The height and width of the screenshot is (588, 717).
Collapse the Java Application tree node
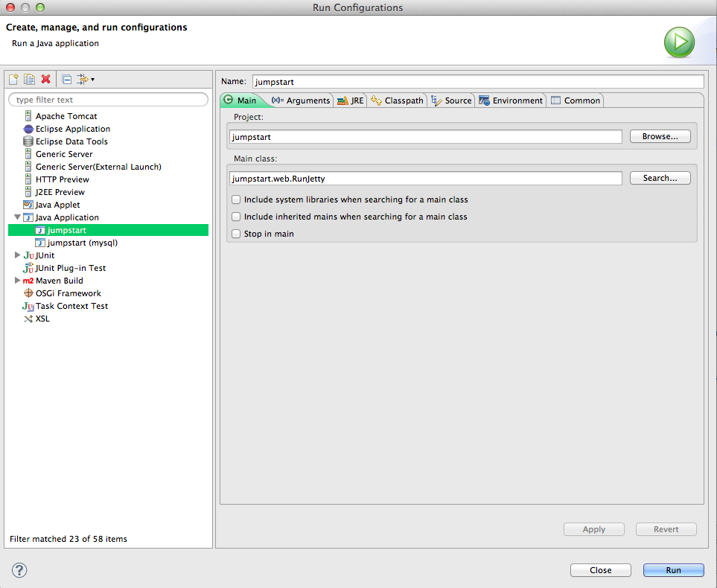tap(17, 217)
